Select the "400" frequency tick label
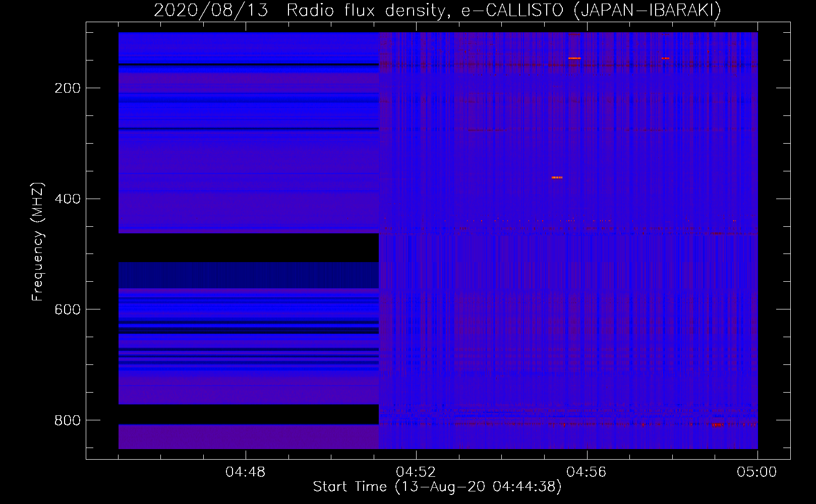Screen dimensions: 816x504 68,199
